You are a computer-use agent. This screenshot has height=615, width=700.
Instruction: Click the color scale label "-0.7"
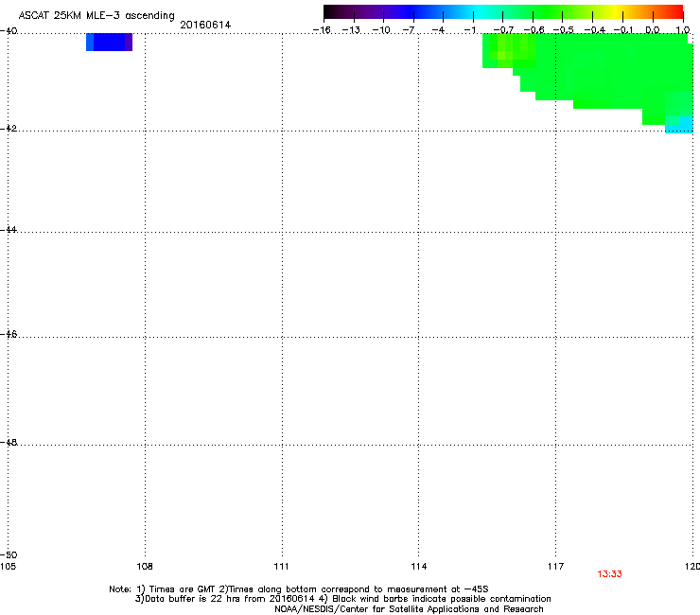point(503,30)
